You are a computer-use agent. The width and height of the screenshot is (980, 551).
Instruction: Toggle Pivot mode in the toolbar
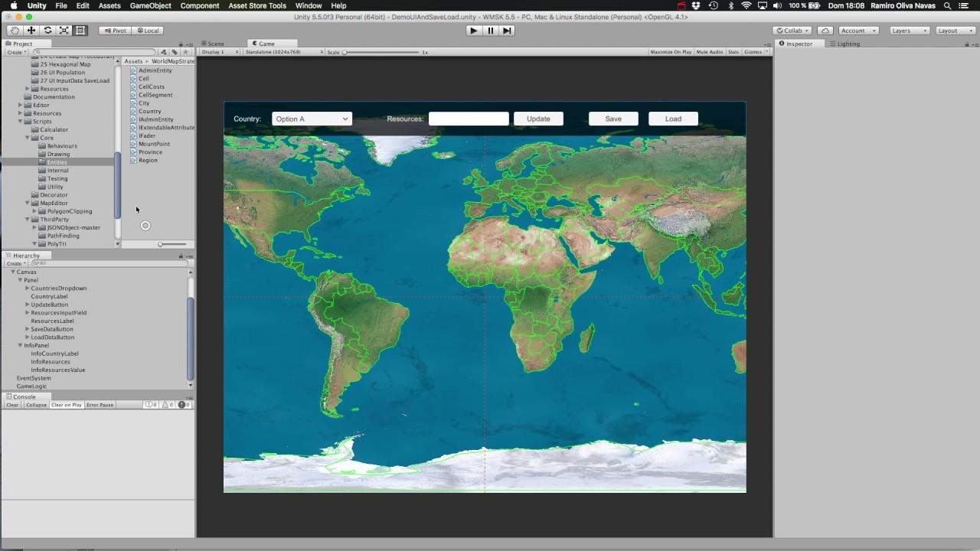(x=115, y=30)
